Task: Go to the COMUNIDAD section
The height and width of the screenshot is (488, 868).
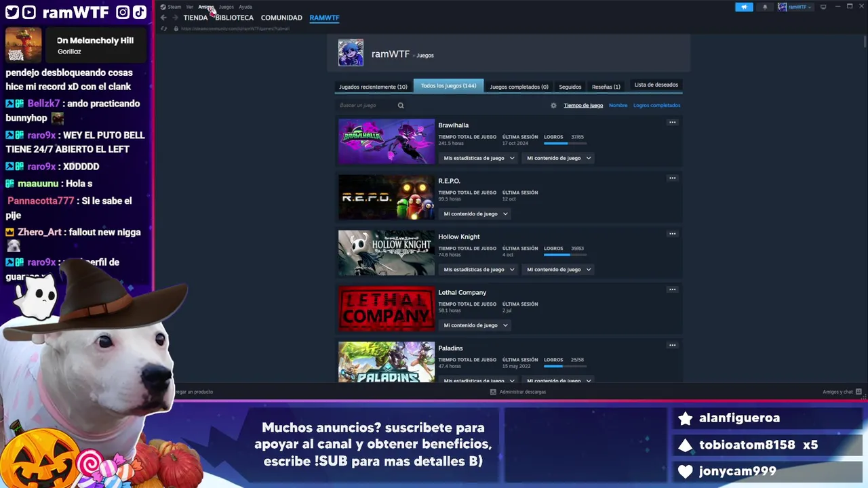Action: [x=281, y=18]
